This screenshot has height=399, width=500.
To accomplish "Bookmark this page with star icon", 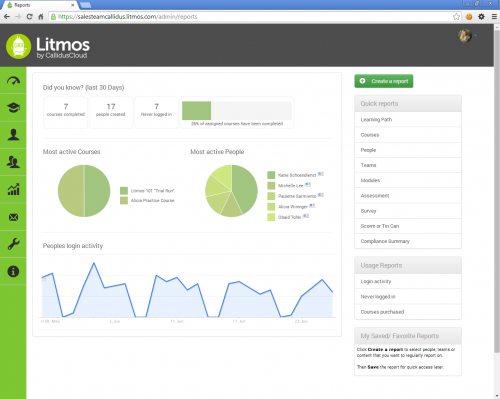I will 456,16.
